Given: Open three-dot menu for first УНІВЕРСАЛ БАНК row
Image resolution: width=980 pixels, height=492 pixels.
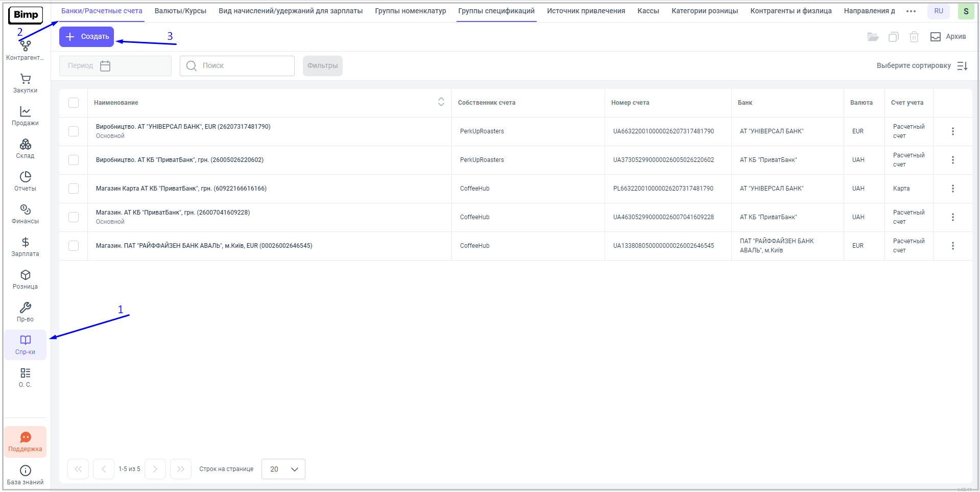Looking at the screenshot, I should pos(952,131).
